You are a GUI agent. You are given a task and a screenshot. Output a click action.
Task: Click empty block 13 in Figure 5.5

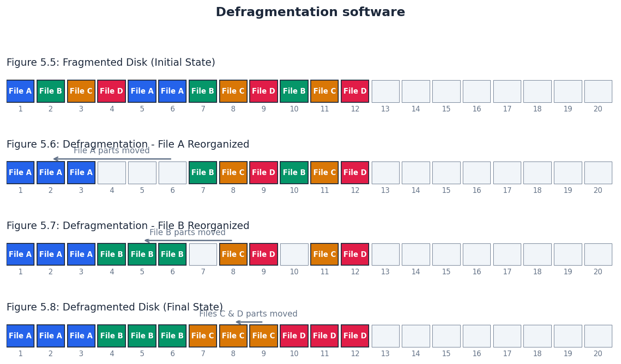pyautogui.click(x=385, y=91)
